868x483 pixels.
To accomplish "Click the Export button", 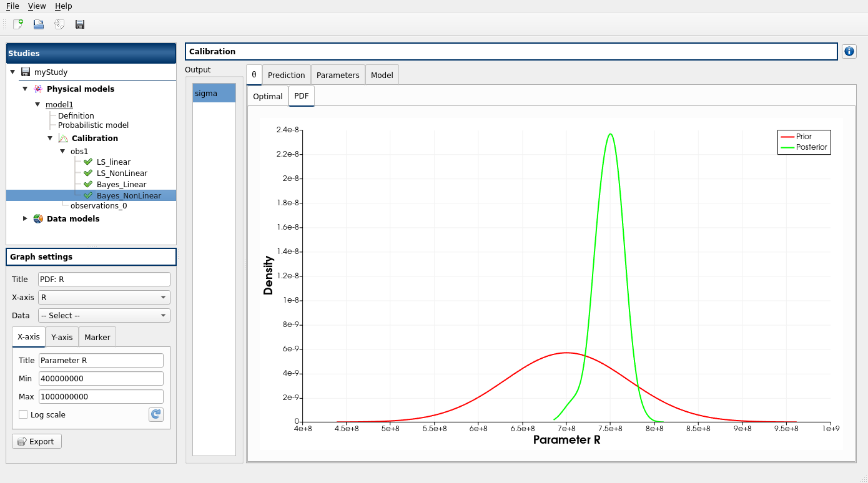I will (x=37, y=441).
